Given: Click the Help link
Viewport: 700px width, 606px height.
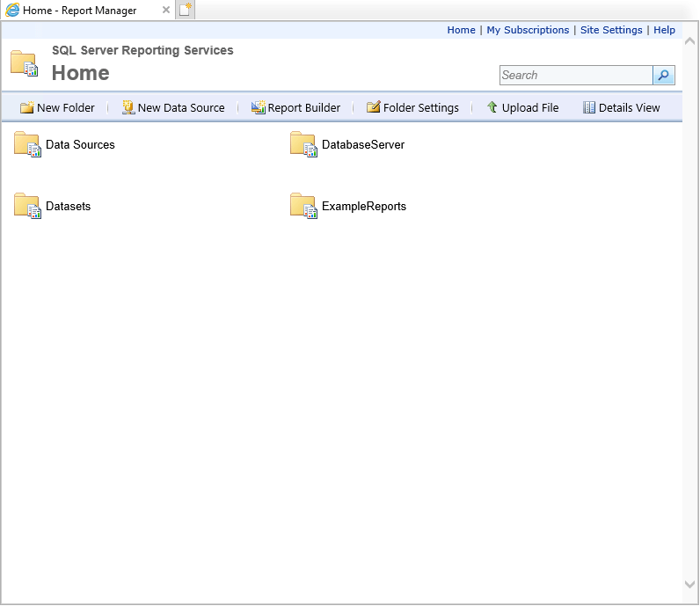Looking at the screenshot, I should coord(664,30).
